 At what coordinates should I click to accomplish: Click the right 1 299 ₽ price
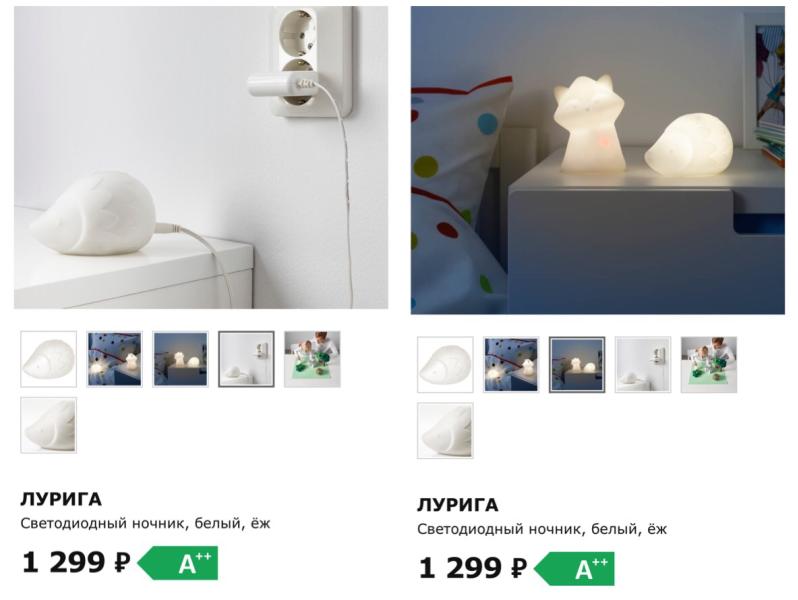coord(473,568)
